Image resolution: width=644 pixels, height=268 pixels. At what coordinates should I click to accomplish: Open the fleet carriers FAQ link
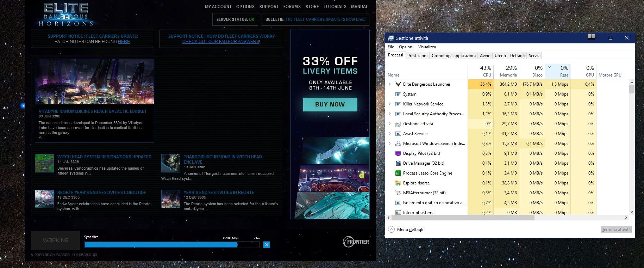coord(221,42)
